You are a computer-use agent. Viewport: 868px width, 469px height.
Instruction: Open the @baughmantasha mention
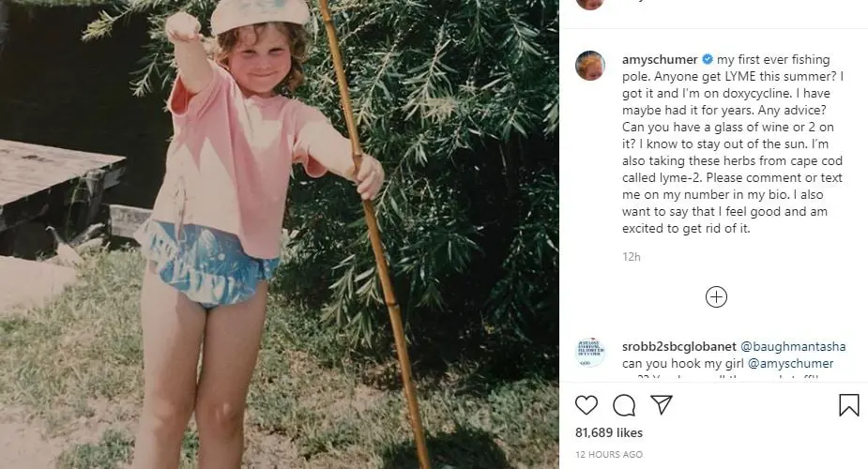[793, 346]
